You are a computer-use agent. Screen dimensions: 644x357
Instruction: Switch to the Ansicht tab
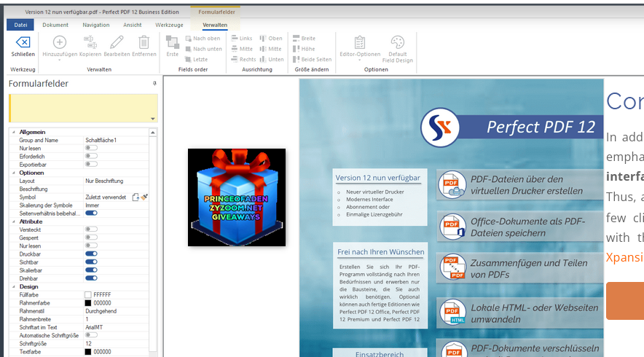133,25
